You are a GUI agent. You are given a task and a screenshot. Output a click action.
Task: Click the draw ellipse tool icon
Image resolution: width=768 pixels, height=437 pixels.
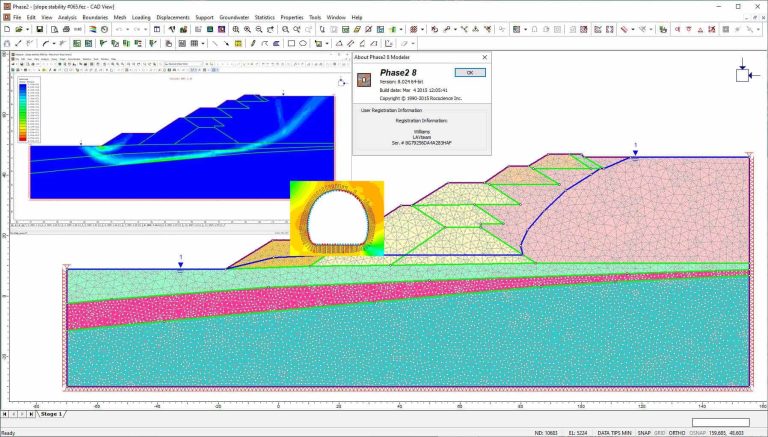pos(303,43)
